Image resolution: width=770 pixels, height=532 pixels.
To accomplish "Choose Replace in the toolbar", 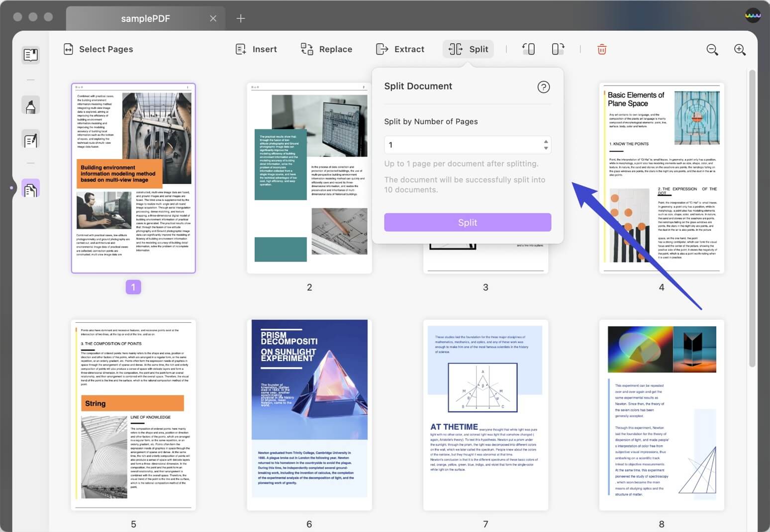I will [326, 49].
